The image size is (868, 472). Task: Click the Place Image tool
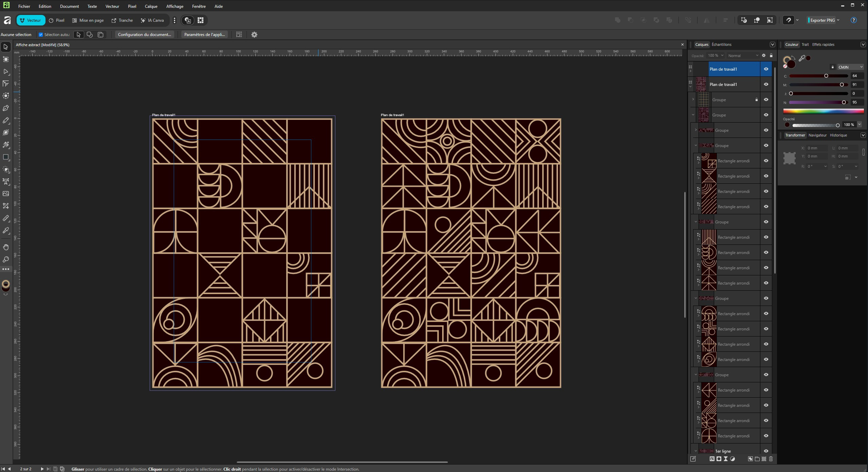(x=6, y=194)
